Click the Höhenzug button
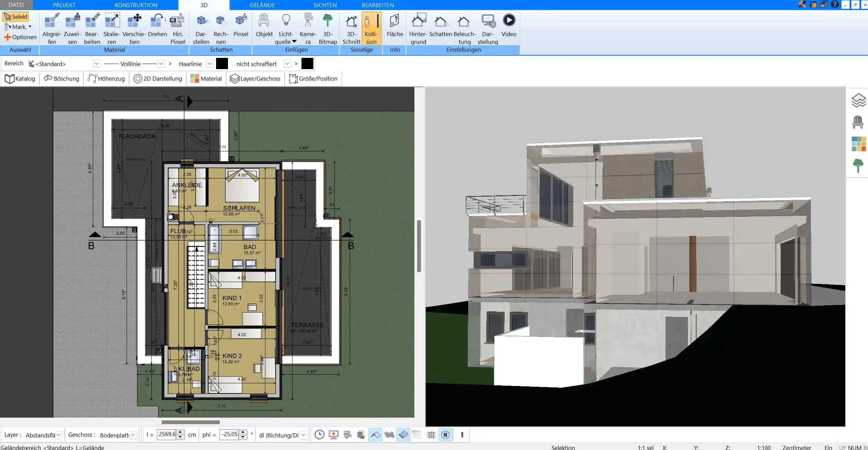Viewport: 868px width, 450px height. 106,79
